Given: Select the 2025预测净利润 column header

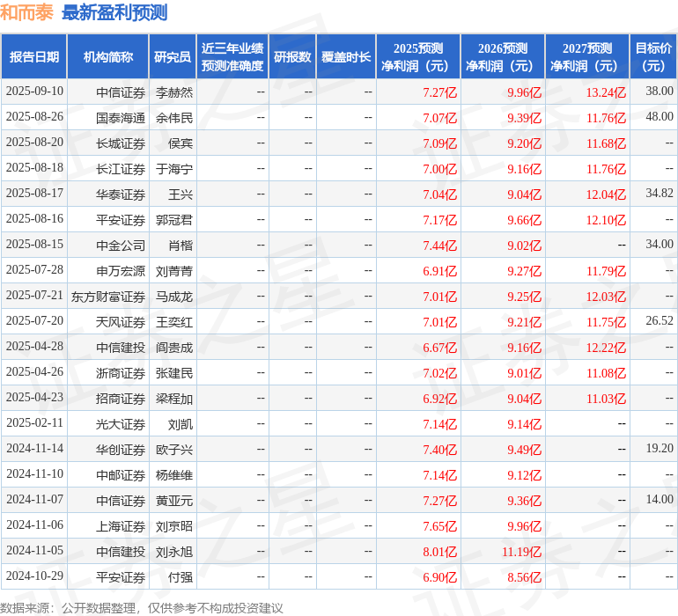Looking at the screenshot, I should [418, 56].
